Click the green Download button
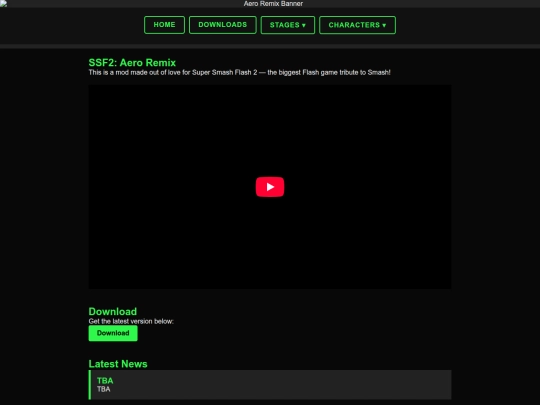Screen dimensions: 540x405 113,333
